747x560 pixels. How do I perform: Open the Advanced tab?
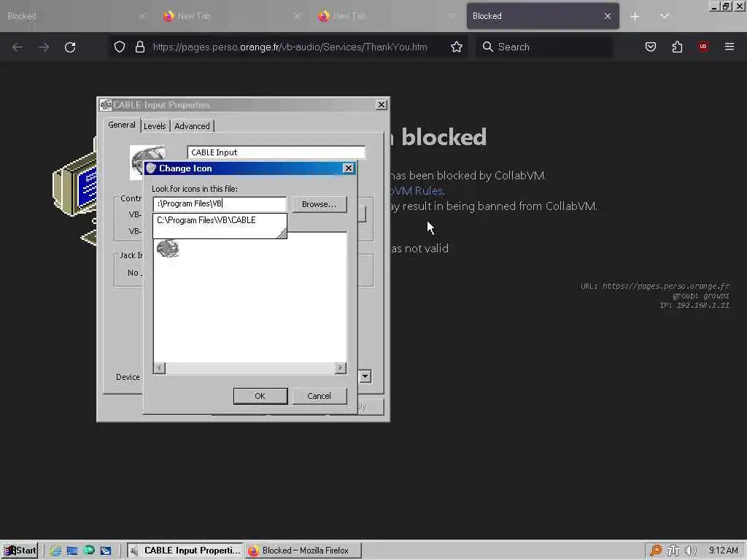click(x=192, y=126)
